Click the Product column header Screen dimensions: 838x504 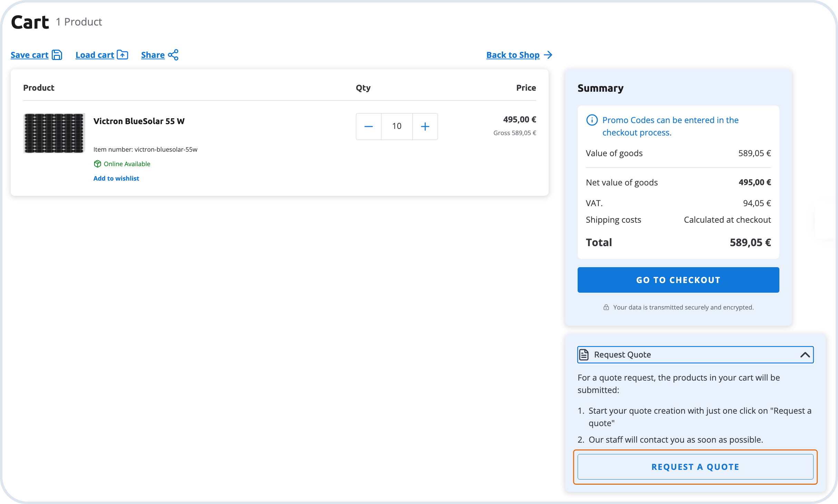[39, 88]
